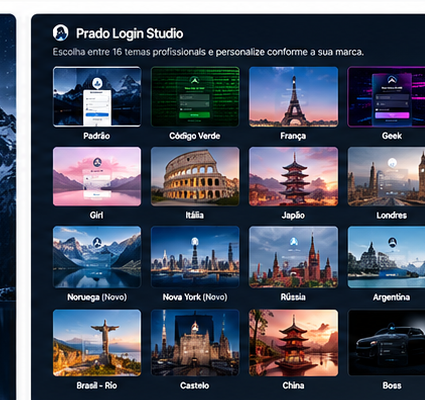Click the Padrão label
Screen dimensions: 425x400
[97, 136]
